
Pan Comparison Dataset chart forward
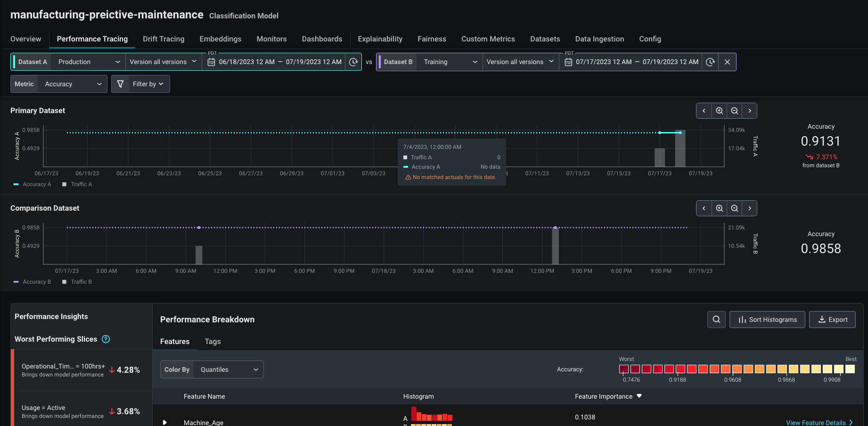[x=750, y=208]
